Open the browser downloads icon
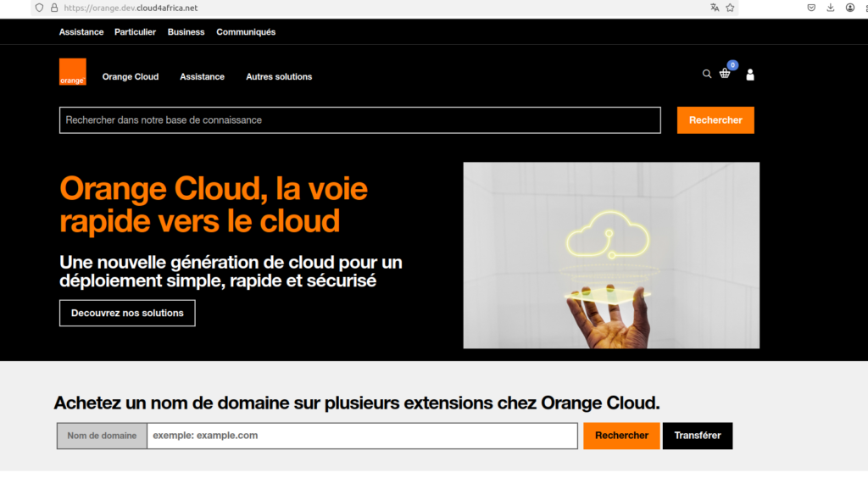This screenshot has width=868, height=478. coord(831,8)
